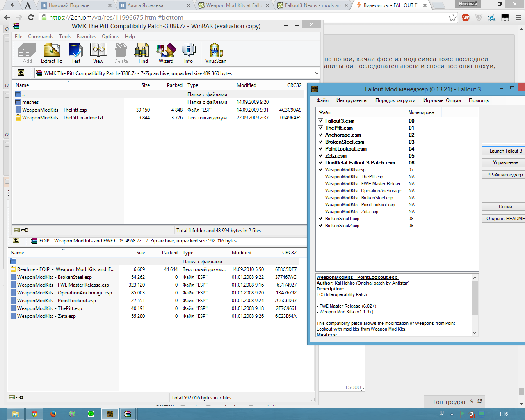Run VirusScan from the WinRAR toolbar
Viewport: 525px width, 420px height.
(x=216, y=53)
